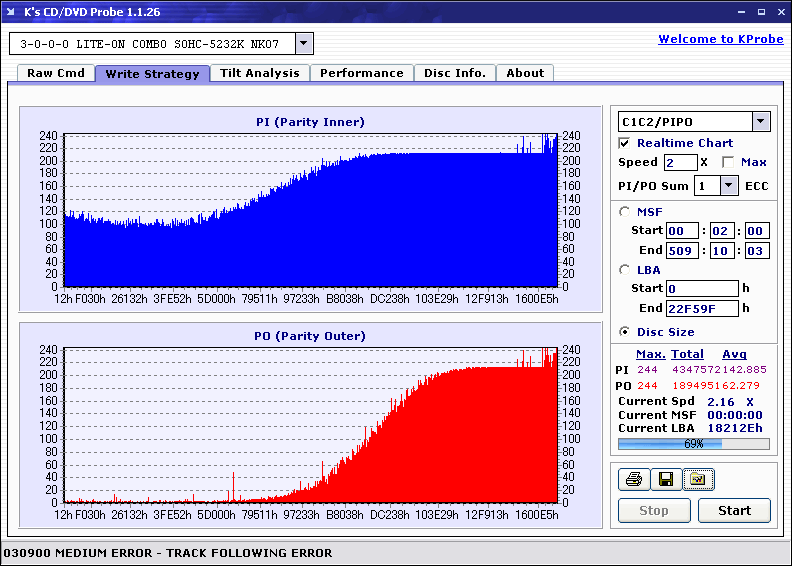Click the LBA End field showing 22F59F
Screen dimensions: 792x566
[702, 308]
